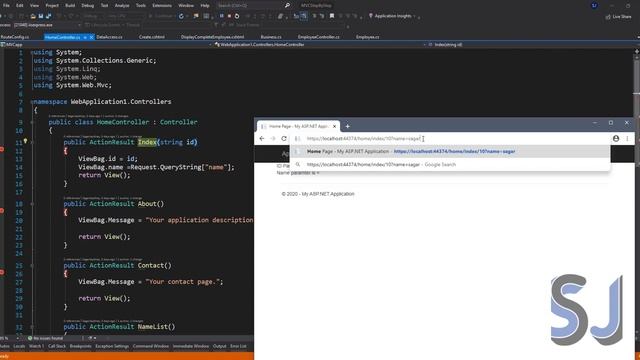Image resolution: width=640 pixels, height=360 pixels.
Task: Collapse the HomeController class at line 9
Action: [x=32, y=122]
